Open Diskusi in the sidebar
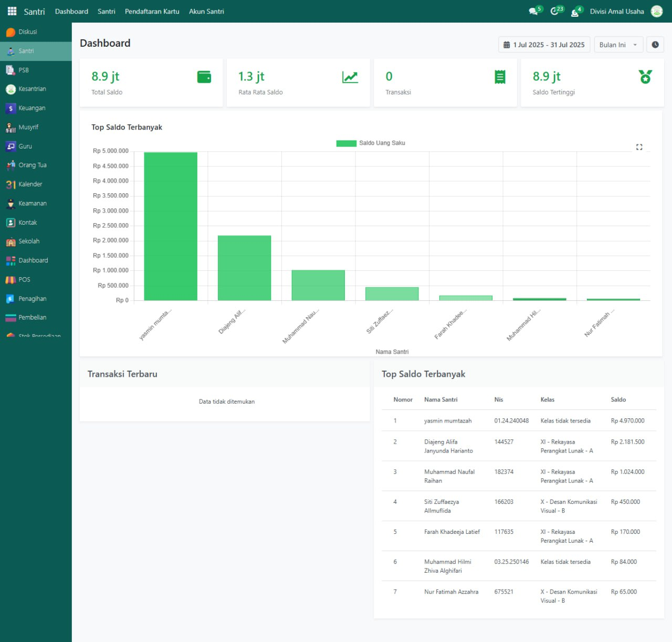The width and height of the screenshot is (672, 642). (27, 32)
